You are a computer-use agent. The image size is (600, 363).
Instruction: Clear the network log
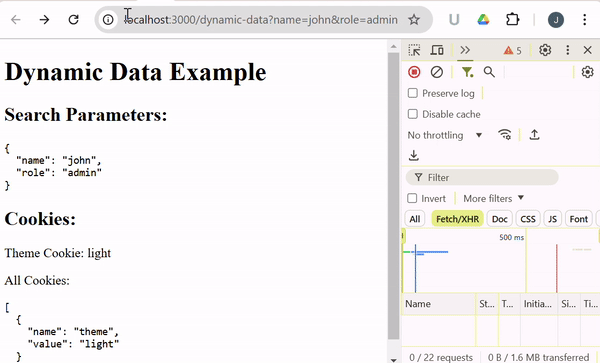pyautogui.click(x=437, y=72)
